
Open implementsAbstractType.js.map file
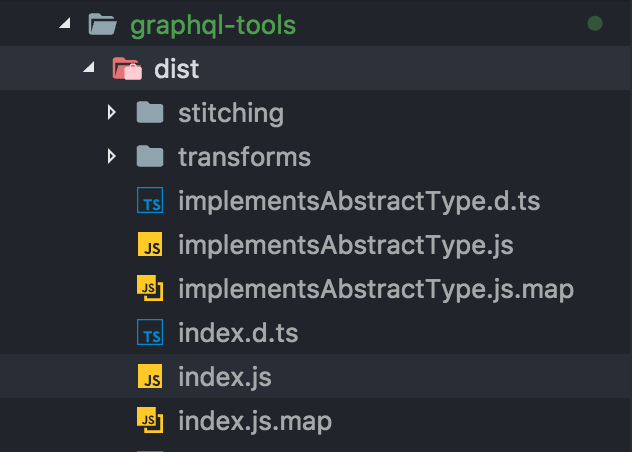pos(376,290)
